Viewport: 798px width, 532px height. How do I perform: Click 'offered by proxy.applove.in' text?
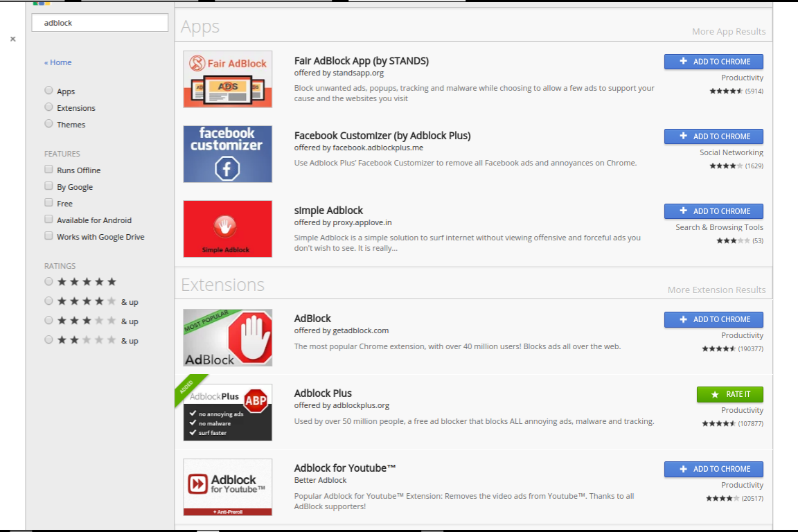[343, 222]
